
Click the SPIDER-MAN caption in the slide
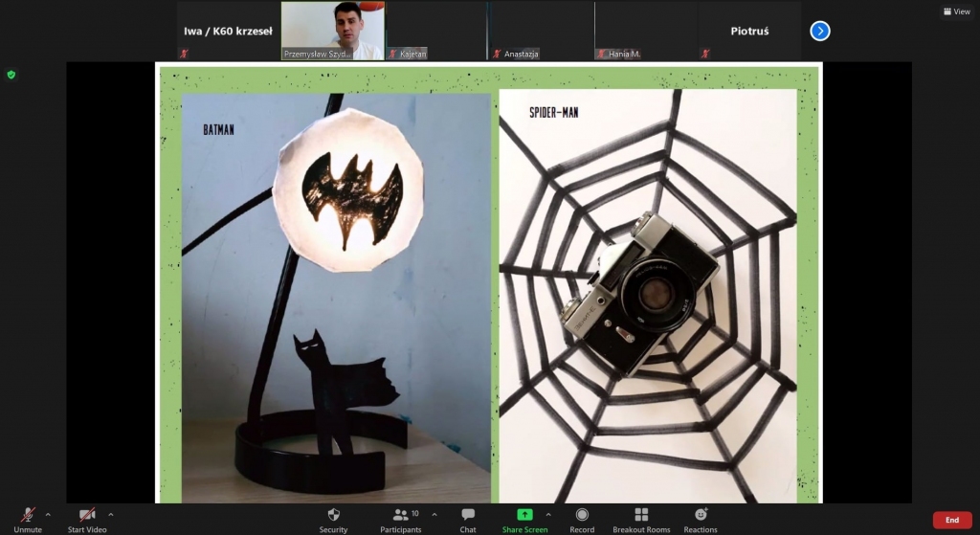click(554, 113)
